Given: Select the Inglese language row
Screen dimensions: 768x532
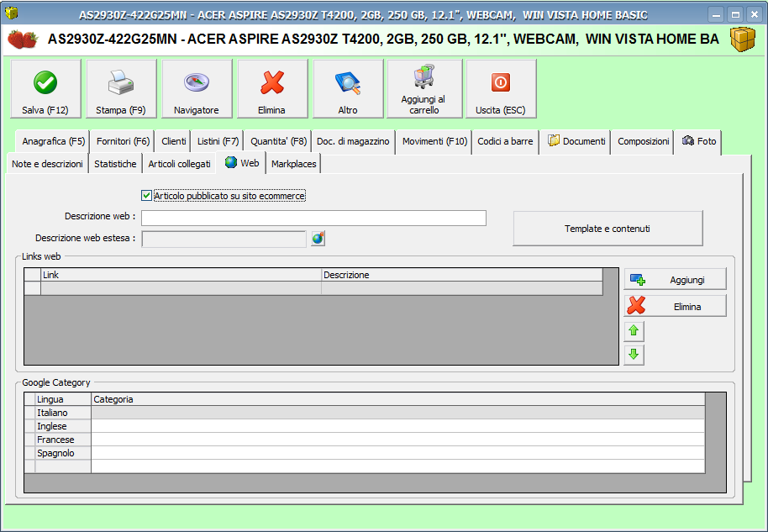Looking at the screenshot, I should 63,426.
